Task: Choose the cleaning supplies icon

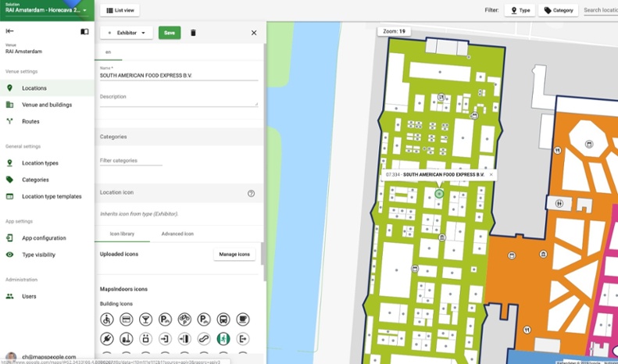Action: (126, 339)
